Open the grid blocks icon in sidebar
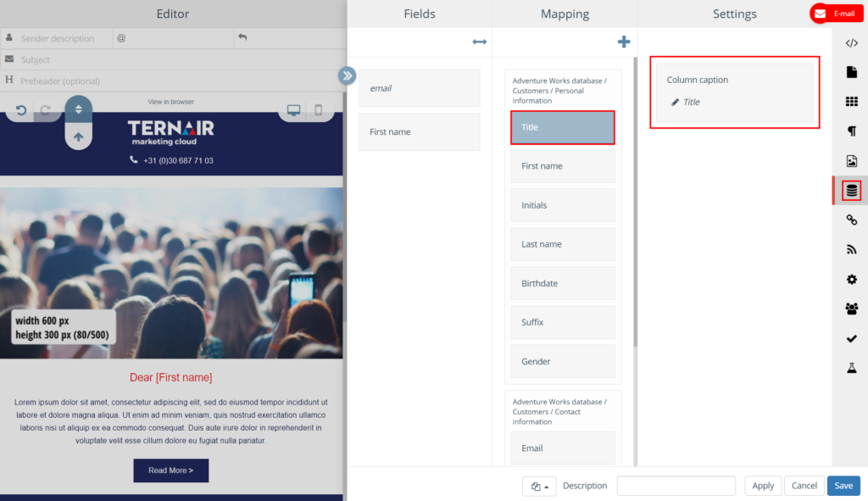 851,102
